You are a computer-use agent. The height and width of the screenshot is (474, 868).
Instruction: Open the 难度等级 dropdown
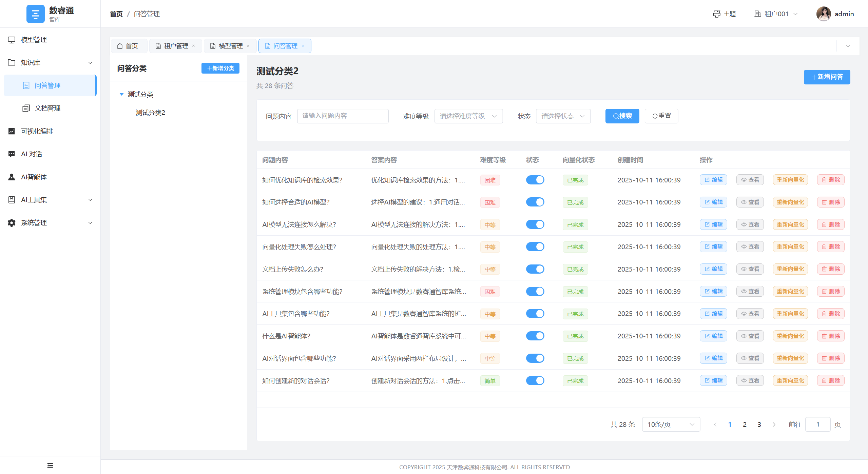pyautogui.click(x=468, y=116)
